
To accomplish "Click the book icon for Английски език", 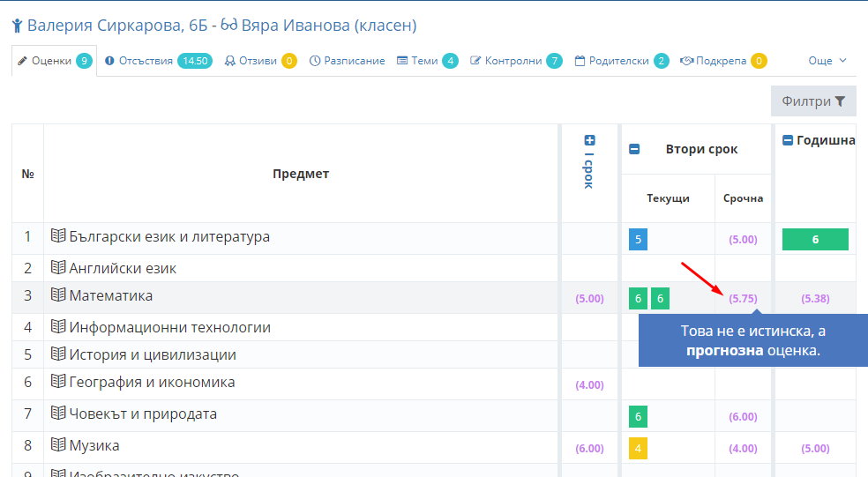I will coord(58,268).
